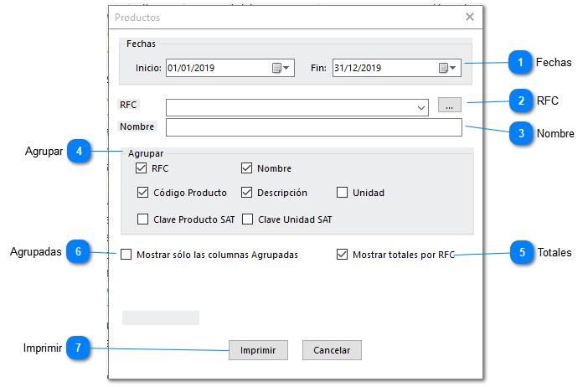This screenshot has width=588, height=387.
Task: Click into the Inicio date field
Action: 216,68
